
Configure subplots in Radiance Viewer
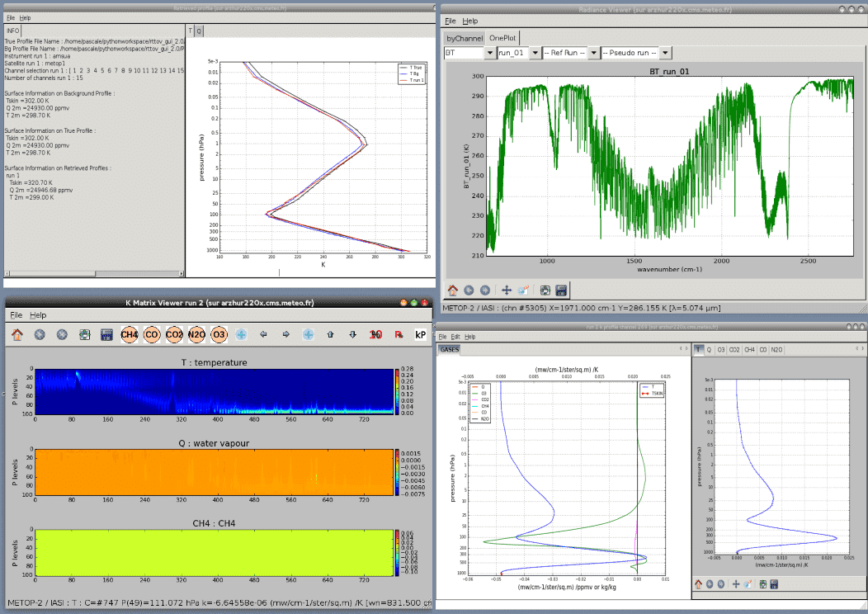coord(545,290)
